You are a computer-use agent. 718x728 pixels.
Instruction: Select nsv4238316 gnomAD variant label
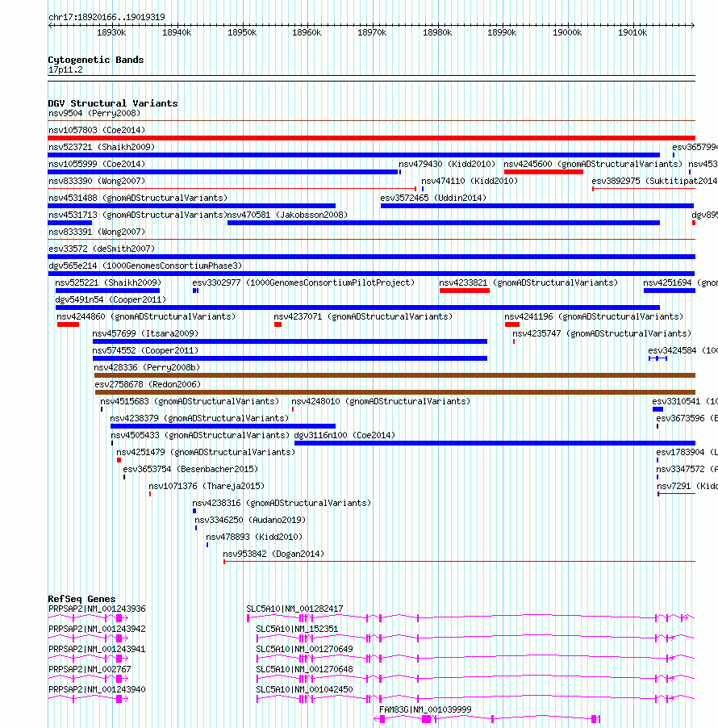pyautogui.click(x=282, y=504)
